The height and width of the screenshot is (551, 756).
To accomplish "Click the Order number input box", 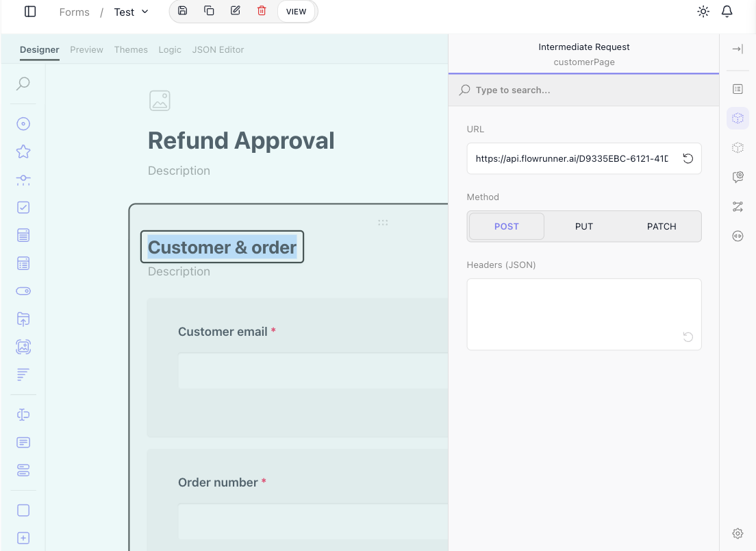I will (x=314, y=522).
